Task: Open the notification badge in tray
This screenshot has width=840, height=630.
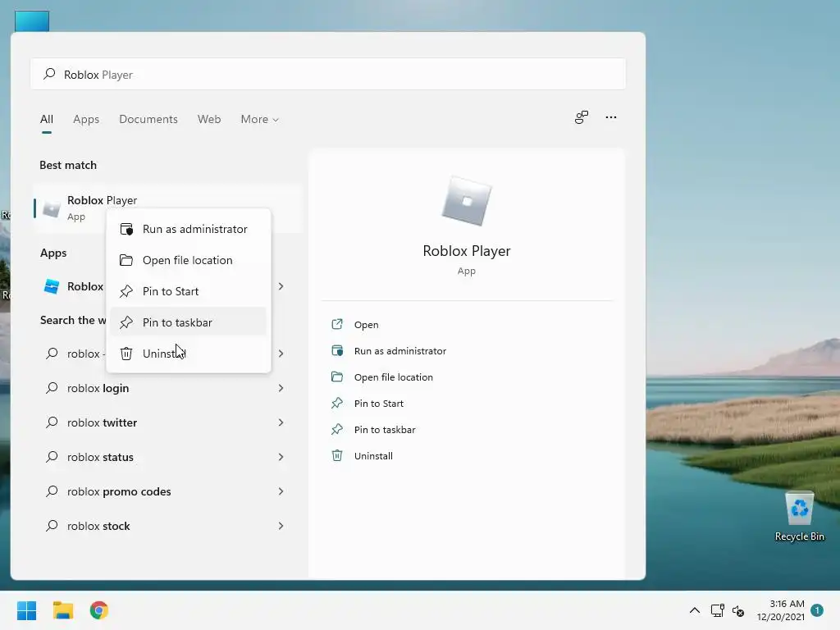Action: [817, 610]
